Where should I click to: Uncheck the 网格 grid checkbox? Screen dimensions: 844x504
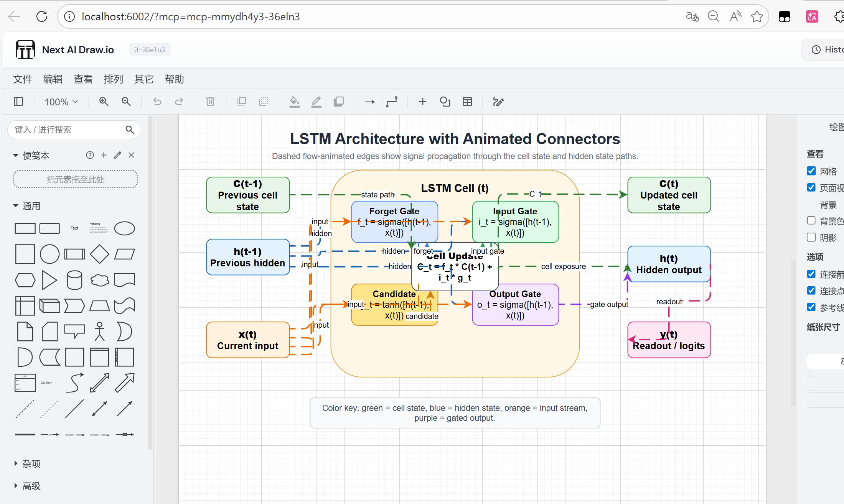click(811, 171)
